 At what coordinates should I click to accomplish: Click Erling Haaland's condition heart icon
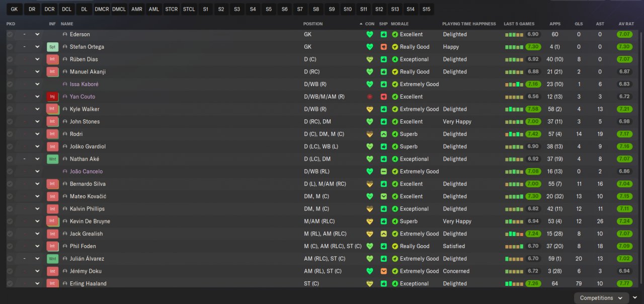370,284
